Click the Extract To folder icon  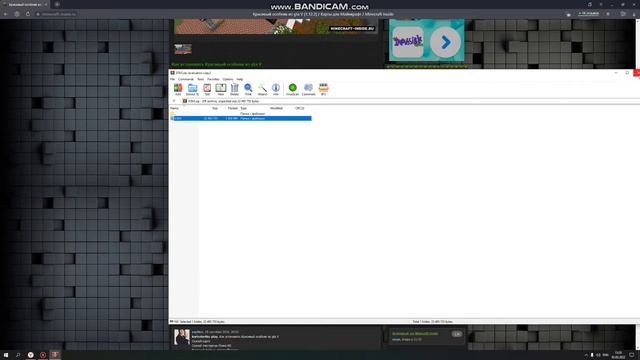pyautogui.click(x=192, y=89)
